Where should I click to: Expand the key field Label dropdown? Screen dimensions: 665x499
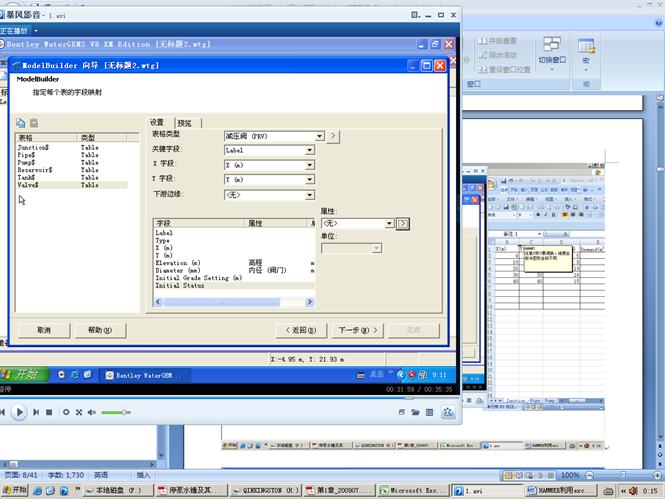310,150
